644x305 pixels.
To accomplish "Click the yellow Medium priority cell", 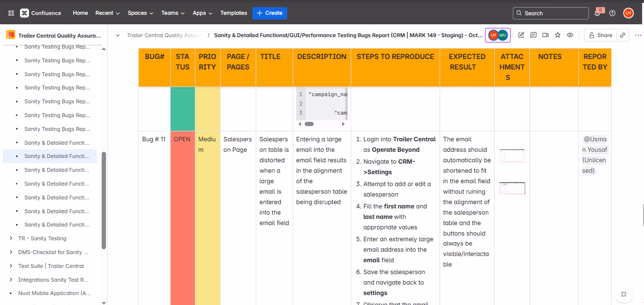I will click(208, 218).
